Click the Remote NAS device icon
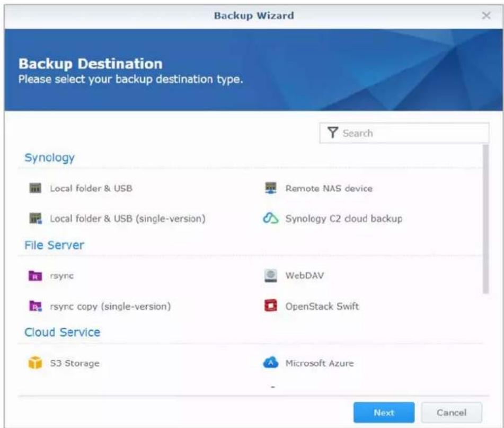 [x=271, y=188]
